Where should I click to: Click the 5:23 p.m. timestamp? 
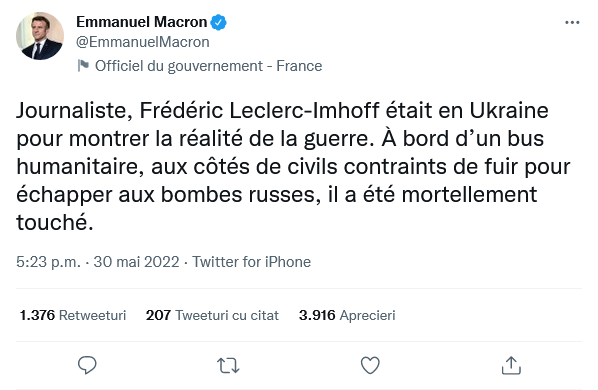click(x=48, y=262)
